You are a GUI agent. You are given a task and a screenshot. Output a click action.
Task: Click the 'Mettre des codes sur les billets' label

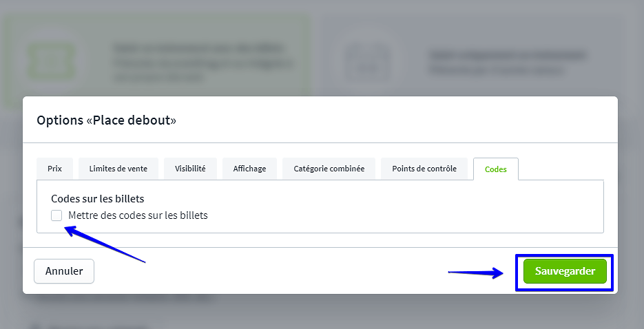138,215
